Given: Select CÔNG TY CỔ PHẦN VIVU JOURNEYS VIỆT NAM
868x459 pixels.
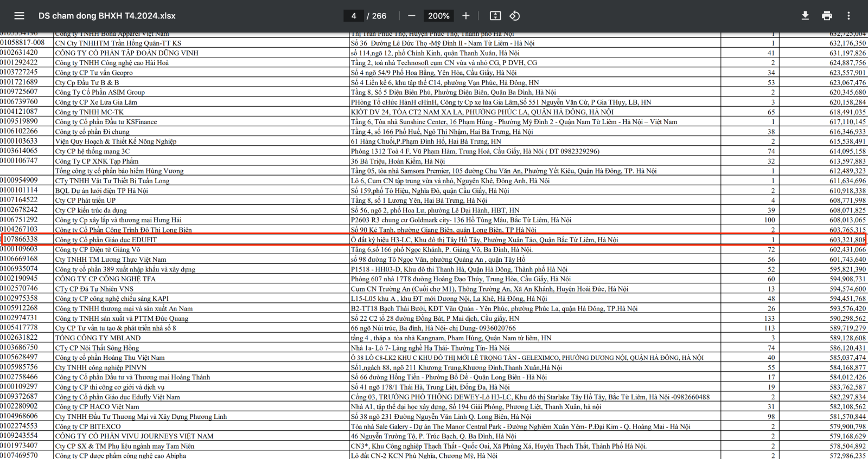Looking at the screenshot, I should (135, 436).
